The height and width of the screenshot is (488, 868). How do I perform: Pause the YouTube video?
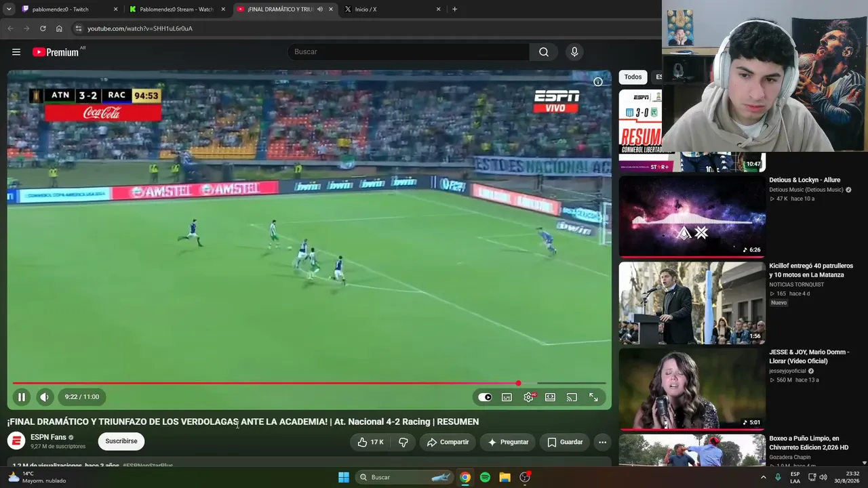point(22,397)
